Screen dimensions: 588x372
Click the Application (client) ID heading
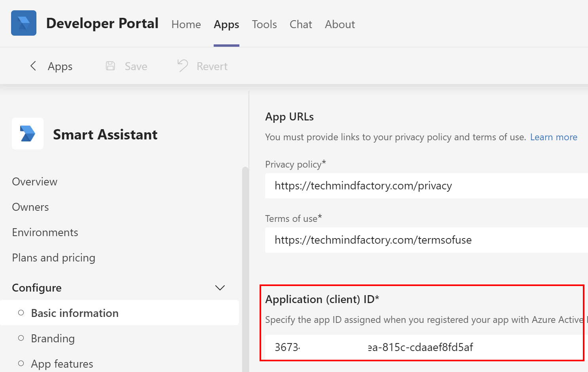[322, 299]
